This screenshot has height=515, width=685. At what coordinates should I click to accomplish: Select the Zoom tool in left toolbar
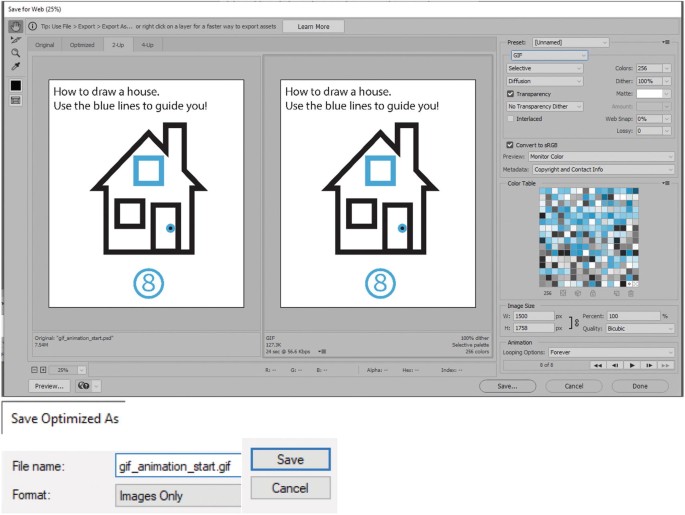16,53
